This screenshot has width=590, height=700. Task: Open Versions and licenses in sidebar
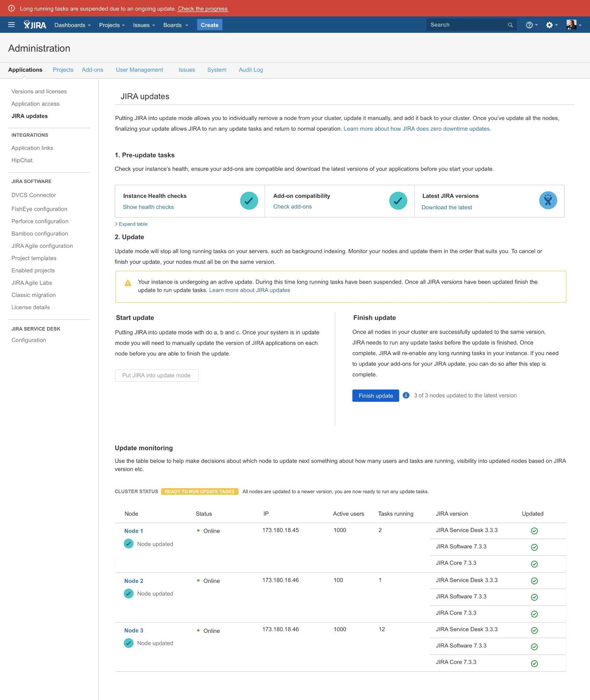click(x=39, y=92)
